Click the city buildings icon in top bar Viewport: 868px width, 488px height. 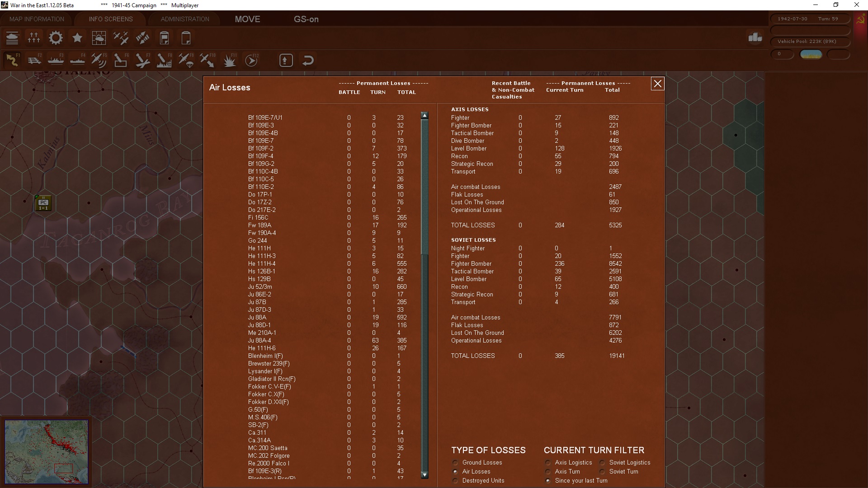pos(755,38)
